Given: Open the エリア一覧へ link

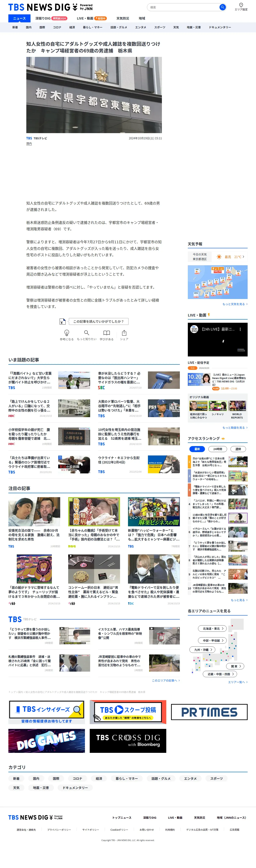Looking at the screenshot, I should (237, 682).
